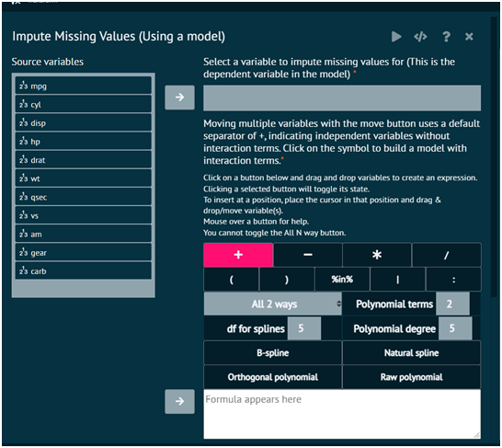Screen dimensions: 502x448
Task: Click the df for splines value box
Action: (x=303, y=328)
